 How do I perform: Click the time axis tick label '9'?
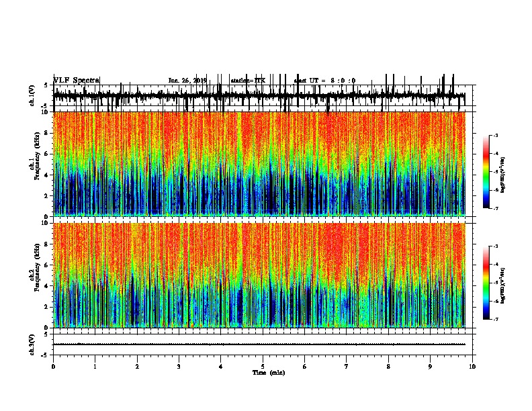click(x=430, y=367)
